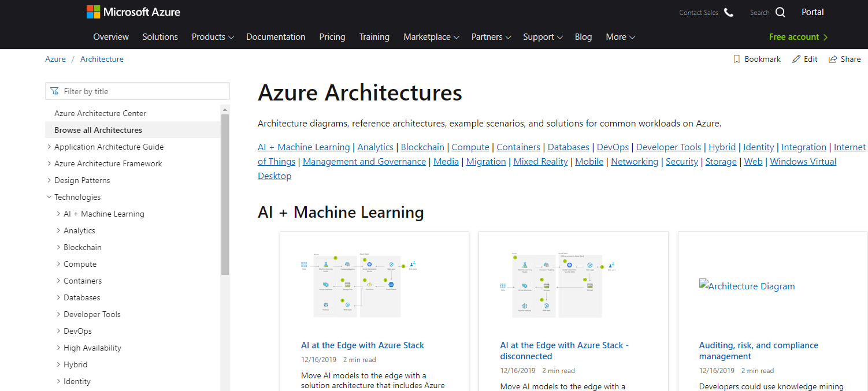Click the Architecture breadcrumb link
868x391 pixels.
[x=102, y=59]
